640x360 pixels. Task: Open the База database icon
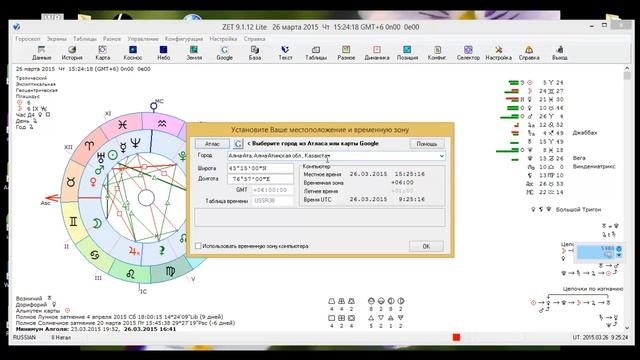[x=255, y=53]
